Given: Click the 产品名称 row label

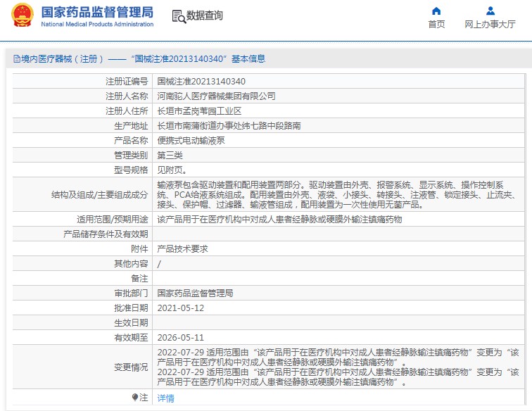Looking at the screenshot, I should coord(131,141).
